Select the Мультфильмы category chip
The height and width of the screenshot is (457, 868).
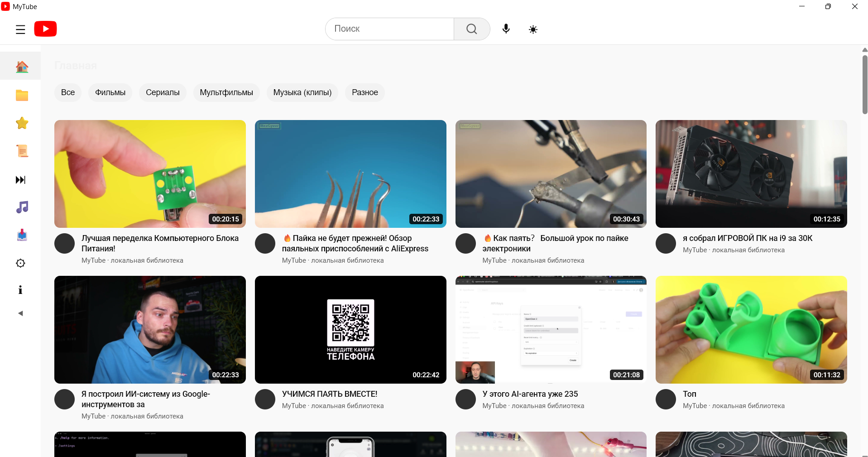pos(226,92)
